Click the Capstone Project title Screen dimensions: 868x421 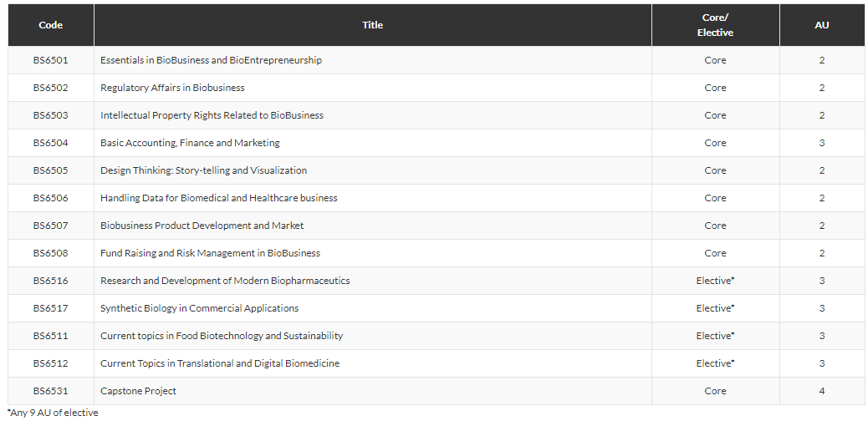tap(138, 391)
